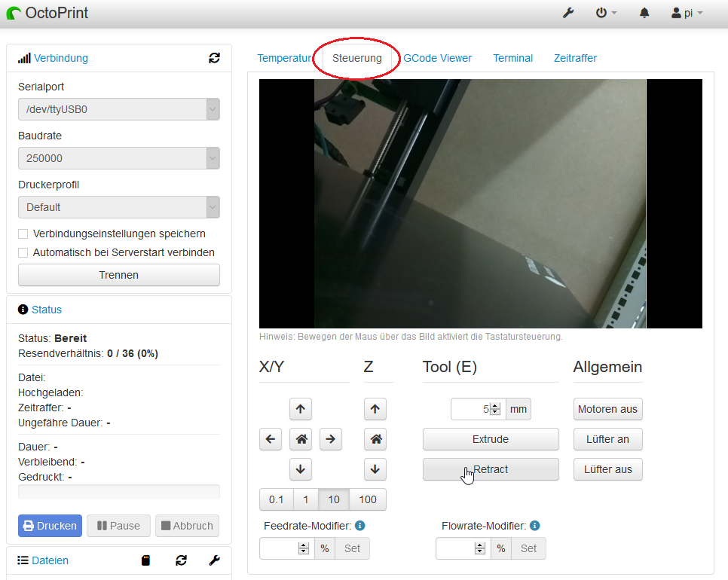This screenshot has width=728, height=580.
Task: Jog print head left on X axis
Action: coord(271,439)
